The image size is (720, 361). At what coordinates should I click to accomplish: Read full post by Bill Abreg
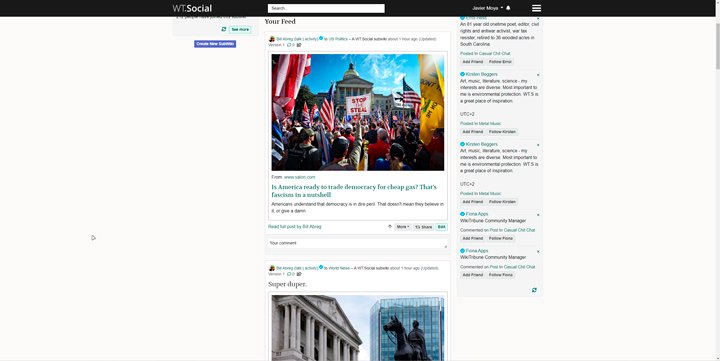(295, 226)
